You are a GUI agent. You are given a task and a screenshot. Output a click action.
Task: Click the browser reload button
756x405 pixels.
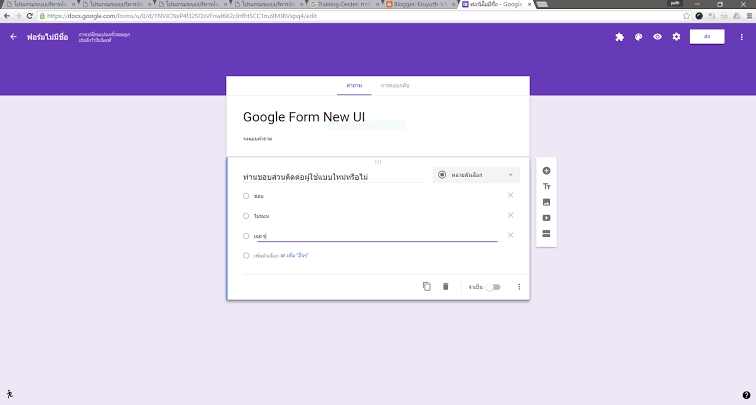tap(29, 16)
